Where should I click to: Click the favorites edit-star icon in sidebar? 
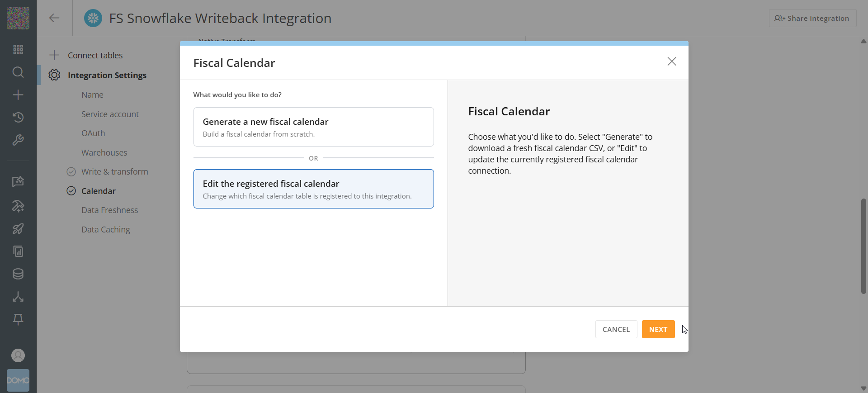18,182
